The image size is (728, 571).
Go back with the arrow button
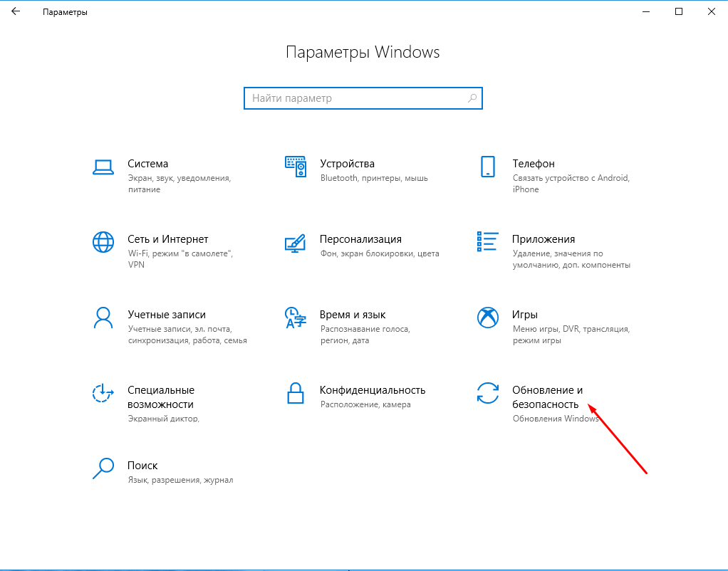click(16, 11)
